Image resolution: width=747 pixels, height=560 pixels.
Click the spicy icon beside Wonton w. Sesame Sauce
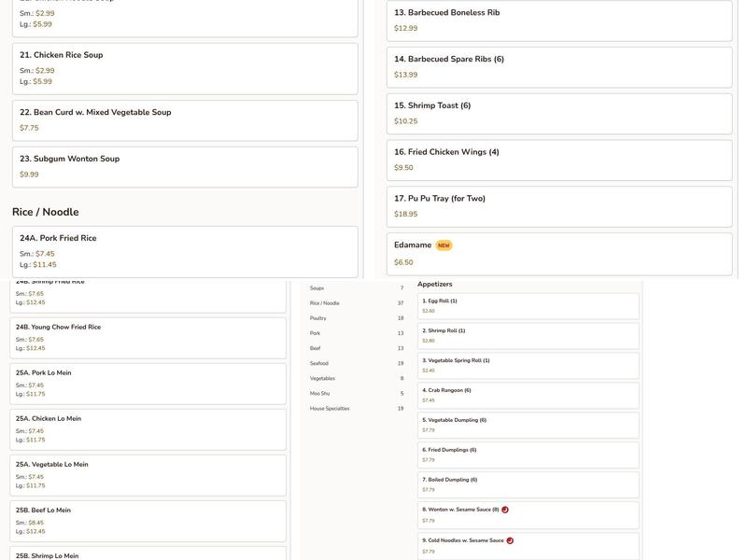505,510
